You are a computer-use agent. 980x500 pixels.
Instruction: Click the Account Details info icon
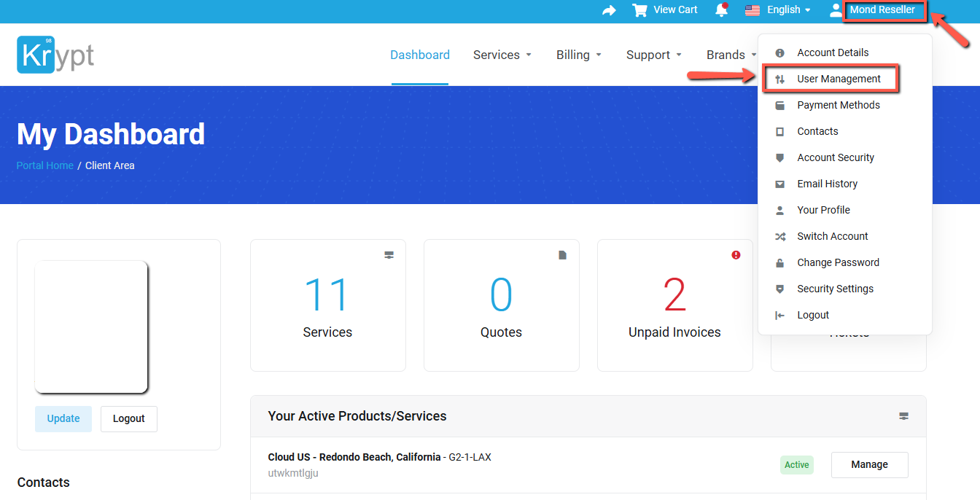(x=780, y=52)
